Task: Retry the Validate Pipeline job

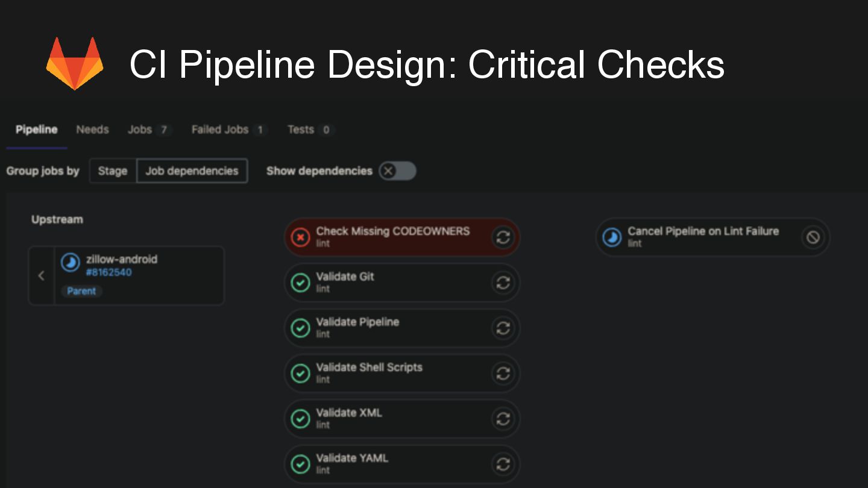Action: click(503, 328)
